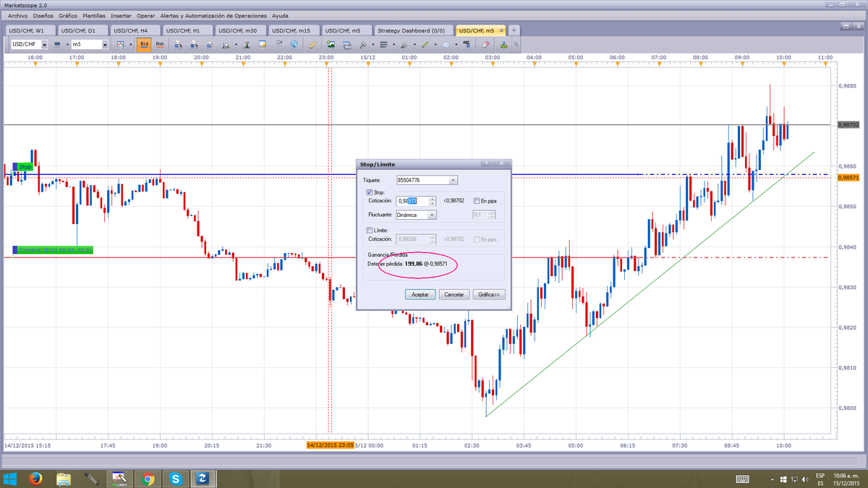Click the Windows Start button
Screen dimensions: 868x488
tap(9, 478)
